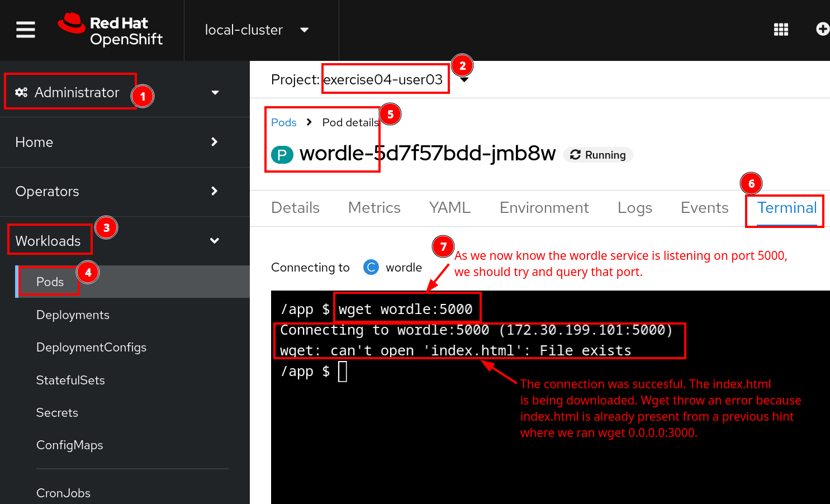Open the hamburger navigation menu
The height and width of the screenshot is (504, 830).
tap(26, 30)
